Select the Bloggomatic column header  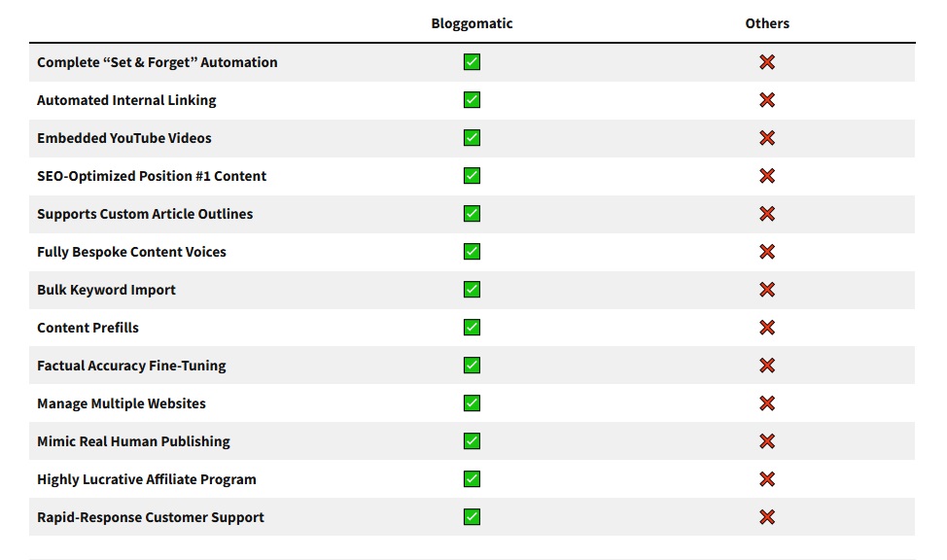tap(472, 23)
